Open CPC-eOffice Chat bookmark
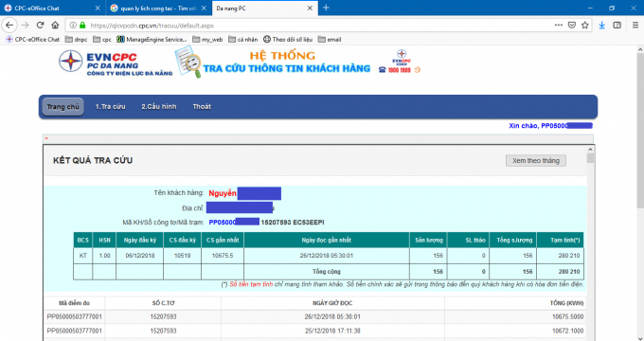Screen dimensions: 644x341 33,40
